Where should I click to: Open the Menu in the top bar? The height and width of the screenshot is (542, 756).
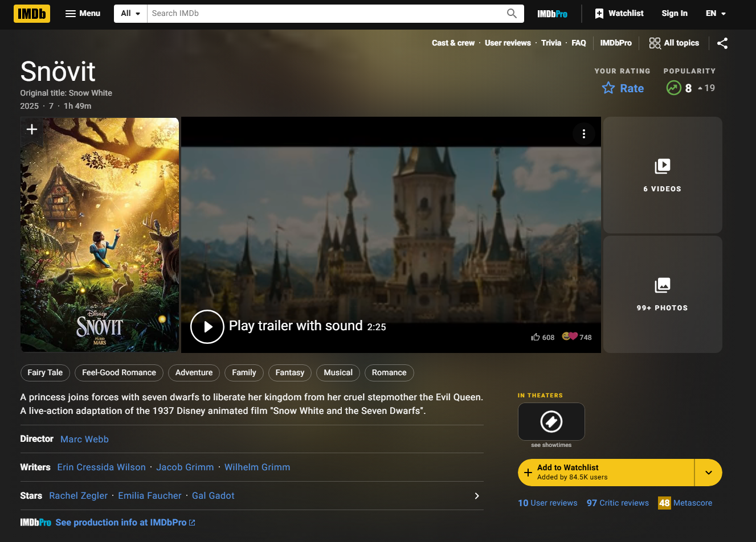[83, 13]
